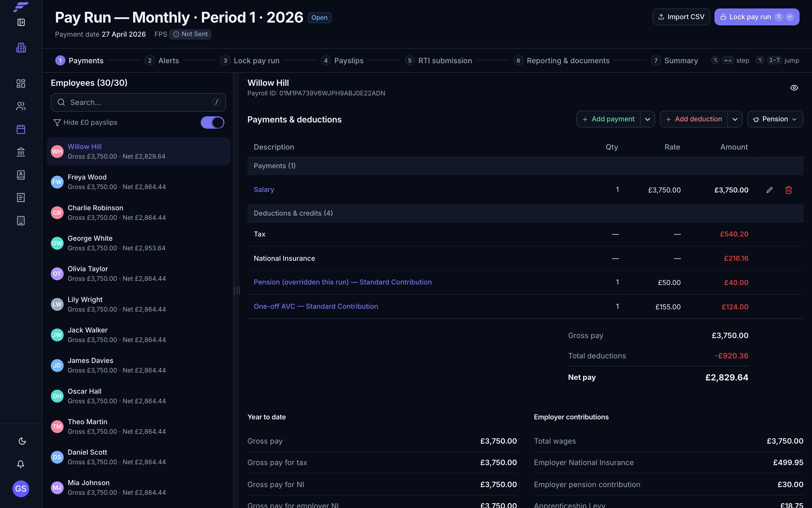Viewport: 812px width, 508px height.
Task: Open the employees people icon
Action: (x=21, y=106)
